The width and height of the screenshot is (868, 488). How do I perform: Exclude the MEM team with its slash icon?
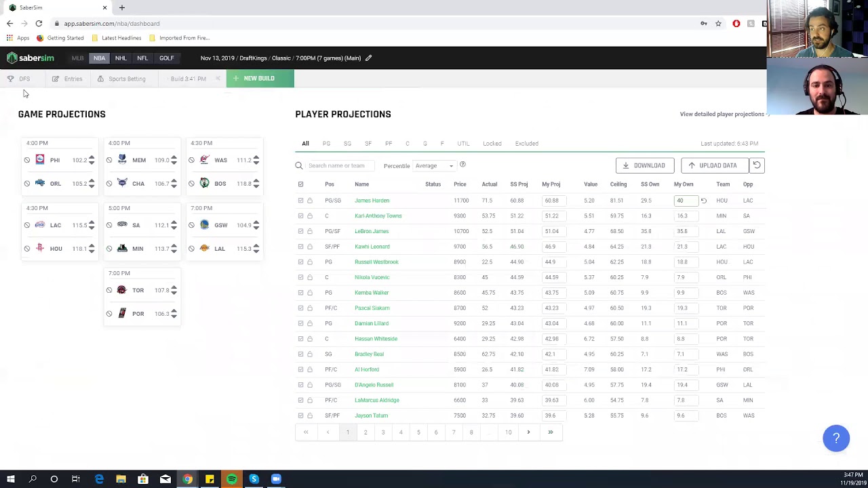(x=109, y=161)
